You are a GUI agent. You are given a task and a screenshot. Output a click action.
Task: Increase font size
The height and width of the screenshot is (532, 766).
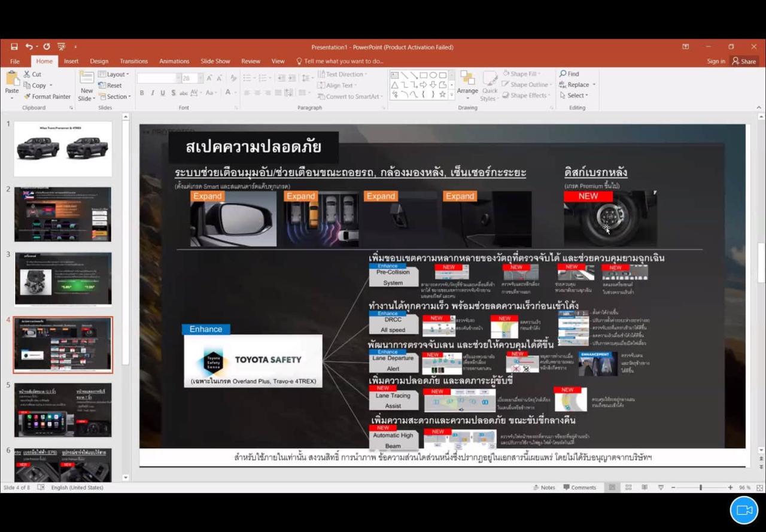pos(209,78)
